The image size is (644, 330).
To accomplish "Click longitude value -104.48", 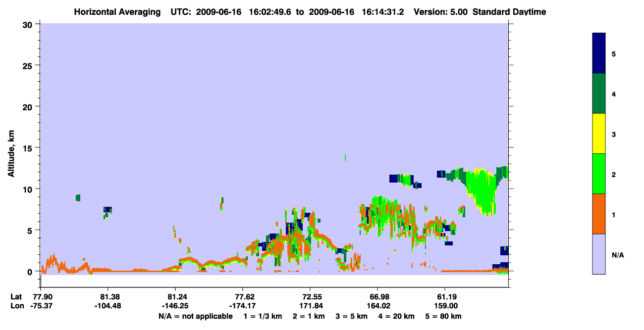I will tap(108, 306).
